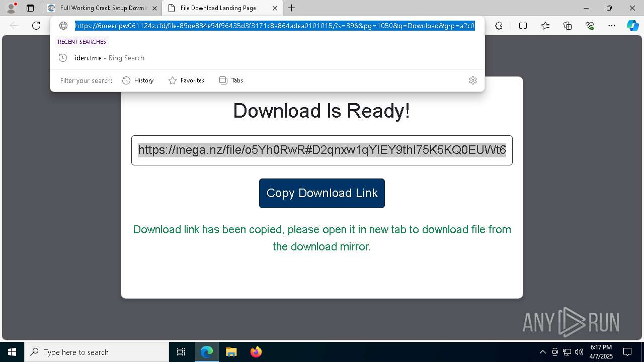Open Edge Settings and more menu

click(x=612, y=26)
